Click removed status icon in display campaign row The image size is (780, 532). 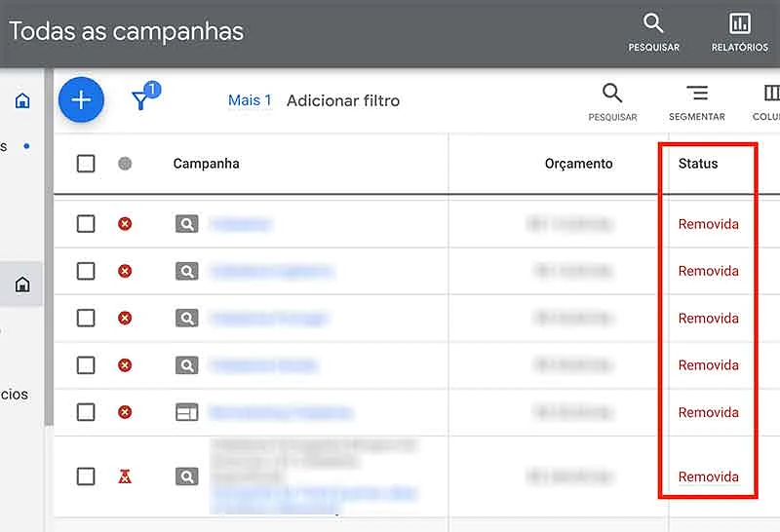125,412
